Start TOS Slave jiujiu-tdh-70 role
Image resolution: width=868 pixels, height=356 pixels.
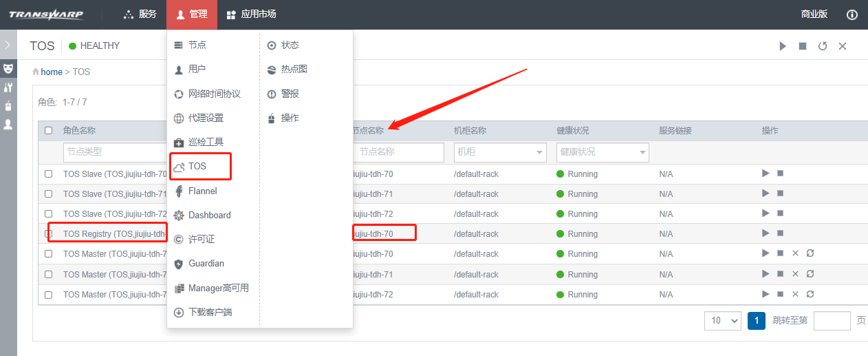pyautogui.click(x=766, y=174)
